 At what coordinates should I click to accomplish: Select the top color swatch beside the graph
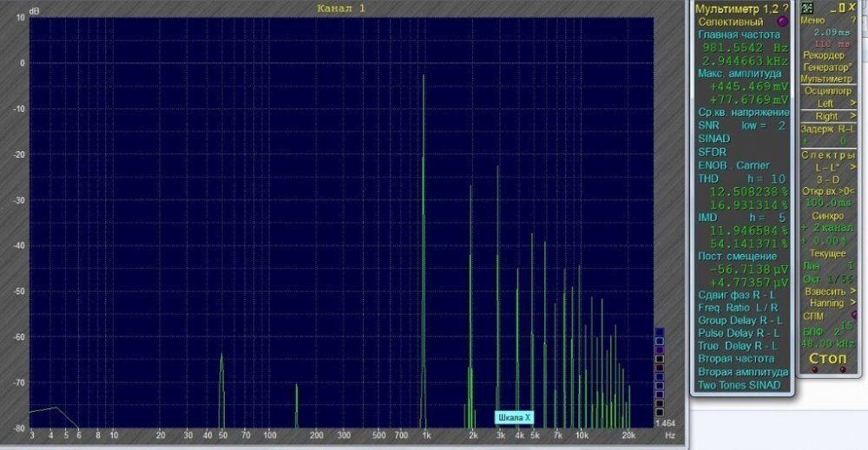(x=660, y=331)
